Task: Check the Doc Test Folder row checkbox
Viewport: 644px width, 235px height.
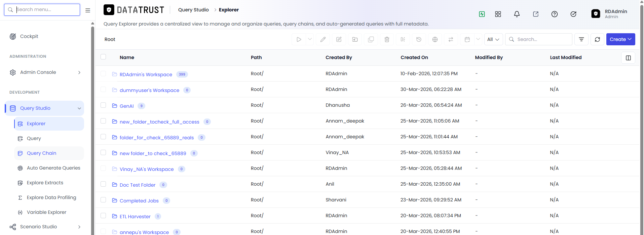Action: (103, 184)
